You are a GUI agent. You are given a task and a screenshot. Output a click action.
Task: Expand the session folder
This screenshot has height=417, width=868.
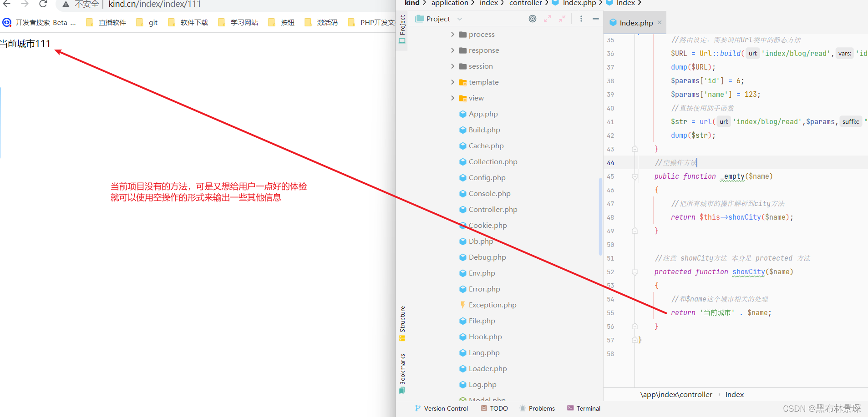tap(452, 66)
